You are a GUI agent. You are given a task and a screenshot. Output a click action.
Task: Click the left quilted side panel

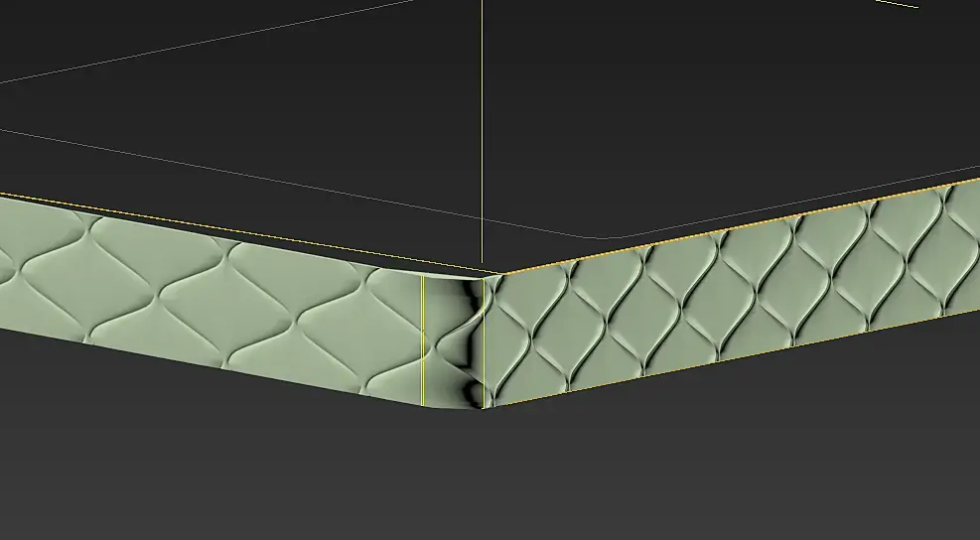click(x=211, y=300)
